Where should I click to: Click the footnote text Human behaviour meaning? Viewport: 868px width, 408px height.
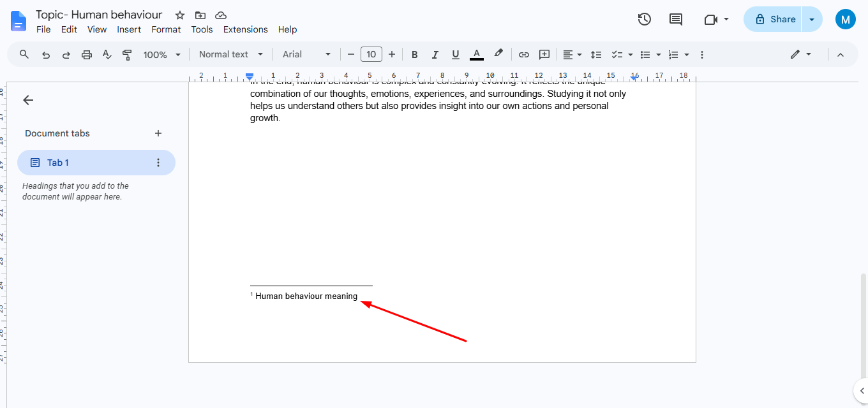[306, 296]
